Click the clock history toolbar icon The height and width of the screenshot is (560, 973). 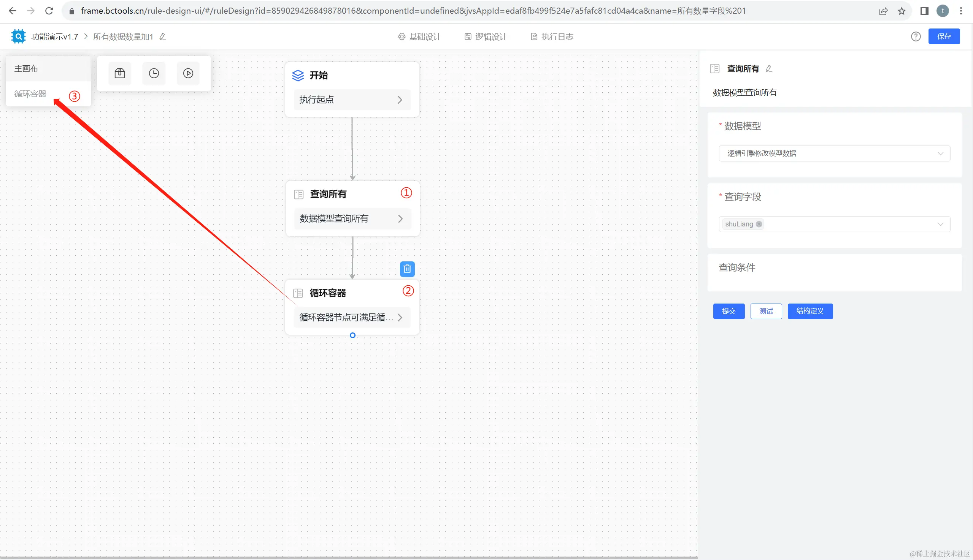tap(154, 73)
